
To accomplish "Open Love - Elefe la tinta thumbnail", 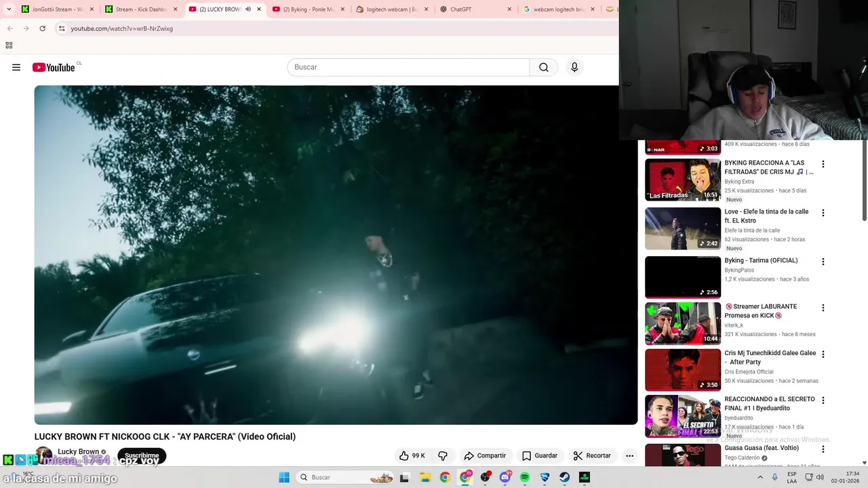I will tap(683, 228).
